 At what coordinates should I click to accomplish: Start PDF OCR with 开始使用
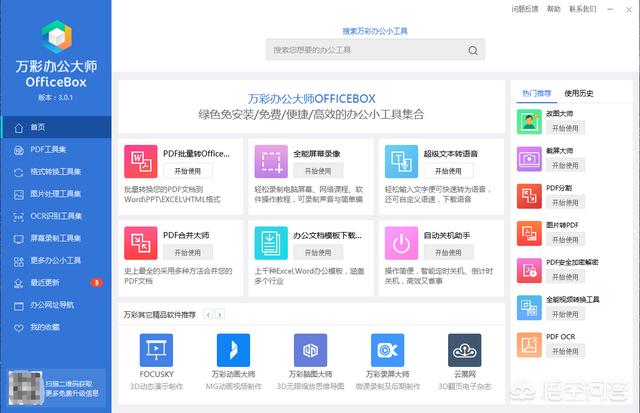(x=565, y=351)
